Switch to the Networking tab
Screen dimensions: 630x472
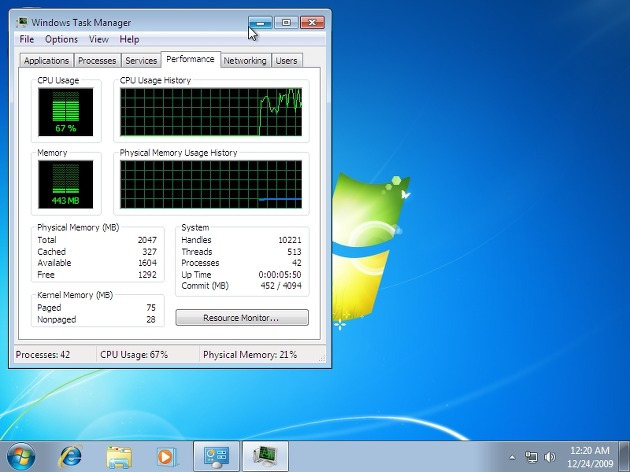tap(245, 61)
